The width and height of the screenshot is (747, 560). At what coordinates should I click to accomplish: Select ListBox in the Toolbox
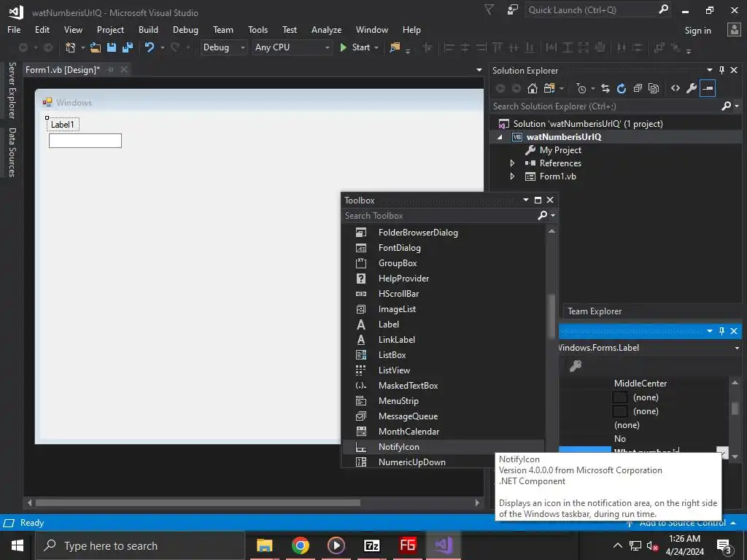click(x=443, y=355)
